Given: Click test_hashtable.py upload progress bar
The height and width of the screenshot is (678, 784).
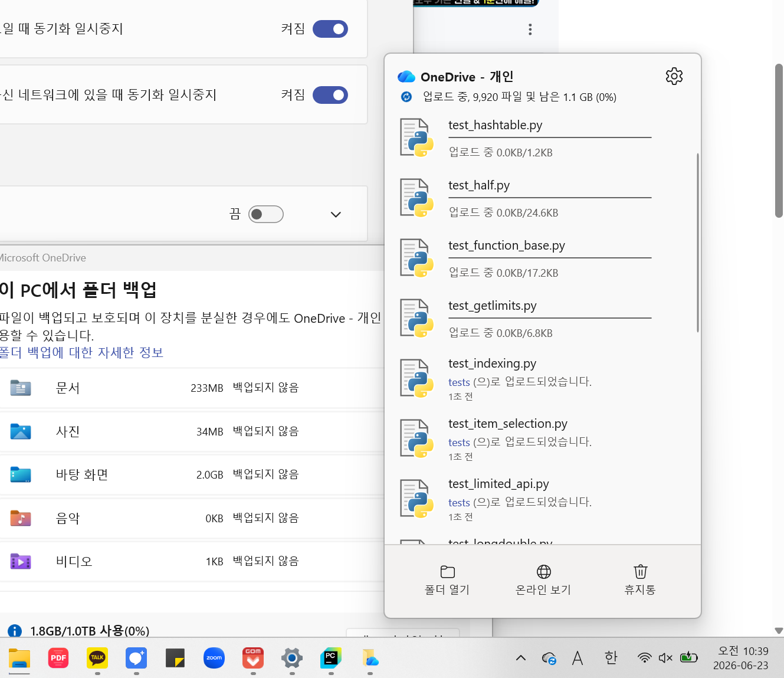Looking at the screenshot, I should pyautogui.click(x=550, y=137).
